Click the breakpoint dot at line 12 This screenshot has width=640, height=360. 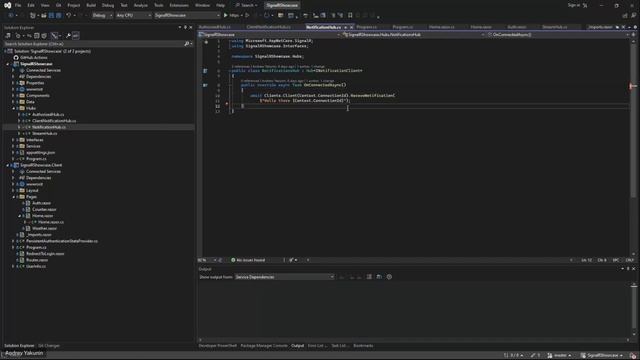coord(227,104)
